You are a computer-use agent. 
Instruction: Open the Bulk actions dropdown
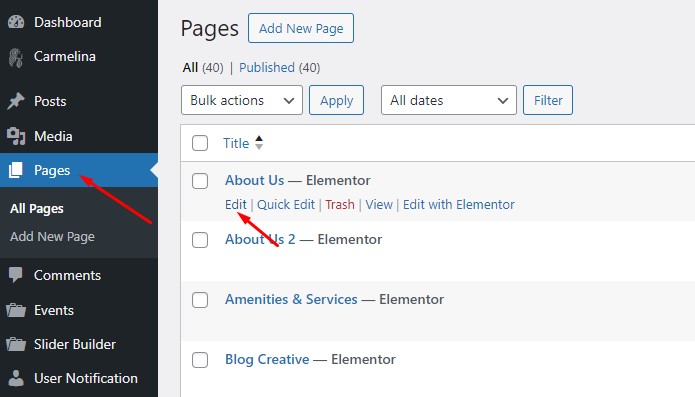tap(242, 100)
